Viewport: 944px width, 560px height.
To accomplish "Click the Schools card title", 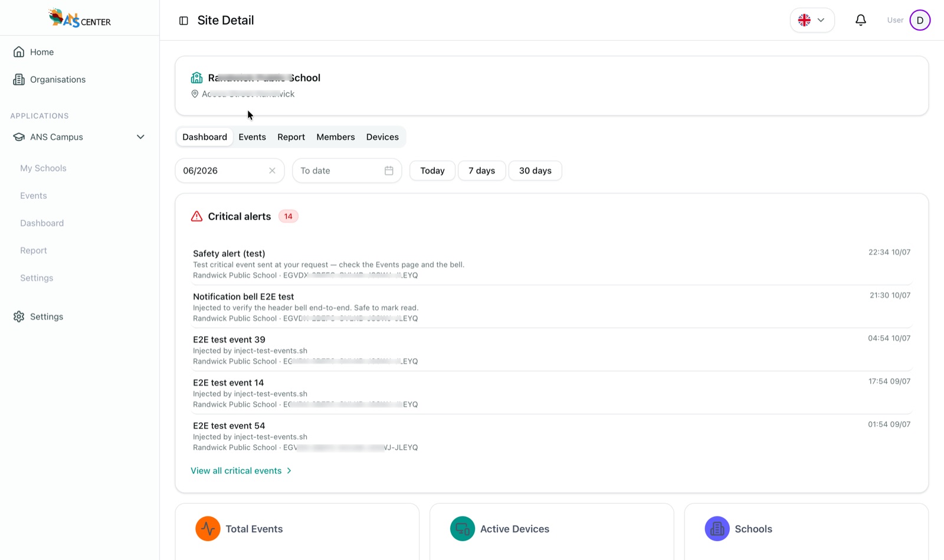I will pyautogui.click(x=753, y=529).
